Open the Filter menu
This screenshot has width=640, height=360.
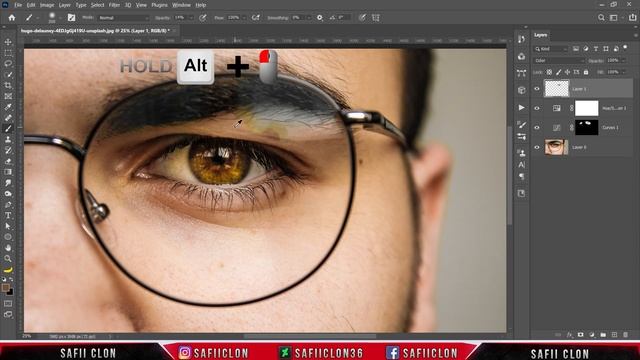point(114,5)
